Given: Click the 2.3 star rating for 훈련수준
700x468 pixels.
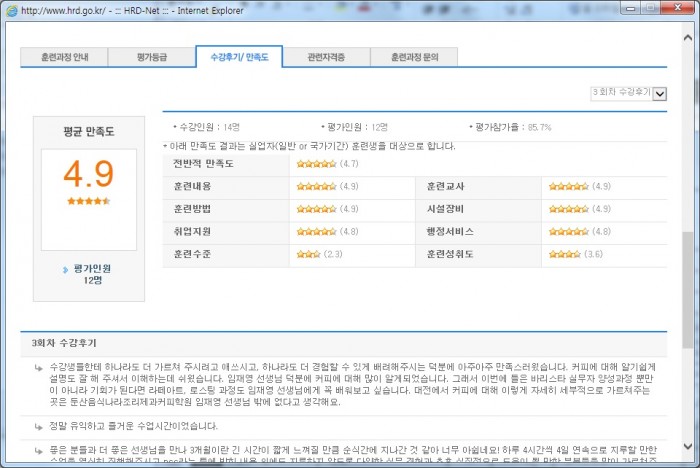Looking at the screenshot, I should click(306, 254).
